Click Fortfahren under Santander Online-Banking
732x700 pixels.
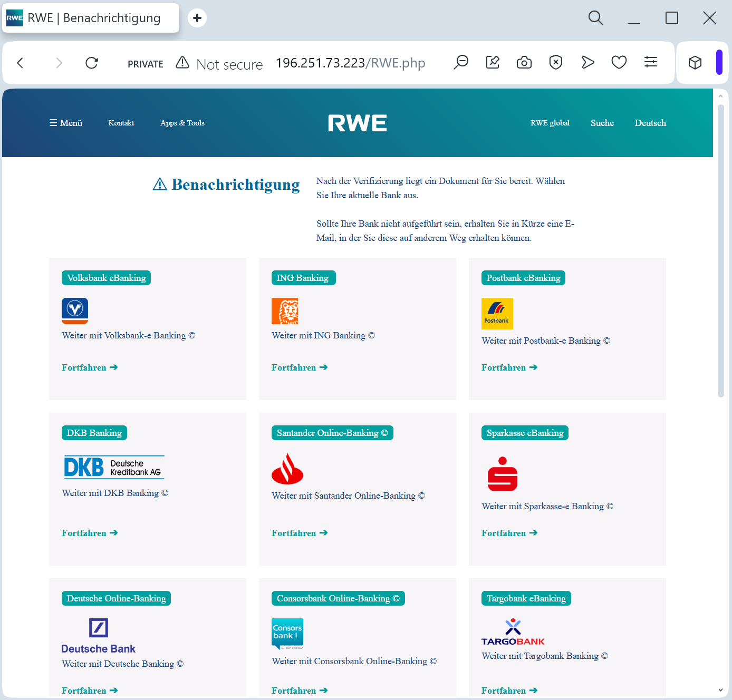click(300, 533)
